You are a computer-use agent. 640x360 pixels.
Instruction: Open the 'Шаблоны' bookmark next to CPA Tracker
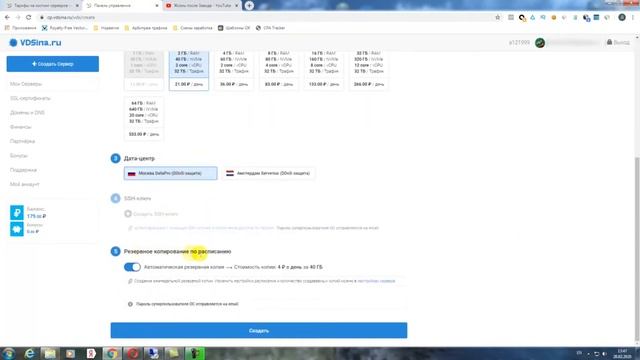click(x=234, y=28)
